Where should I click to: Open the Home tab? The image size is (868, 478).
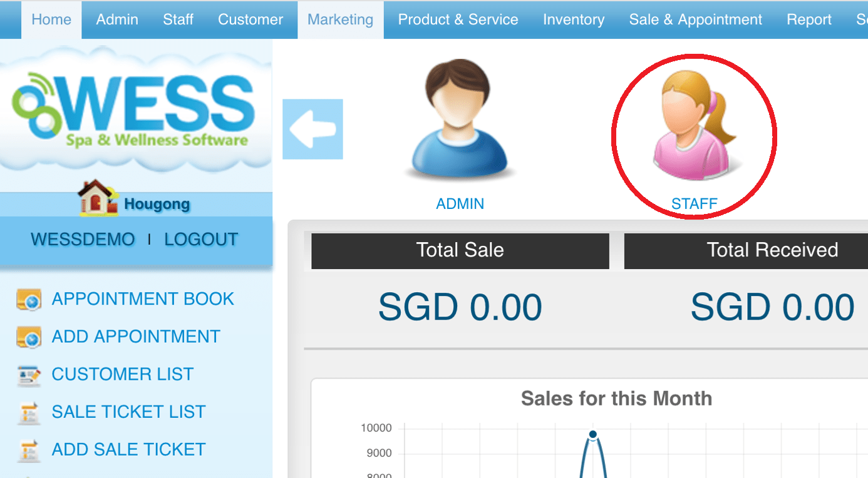51,19
